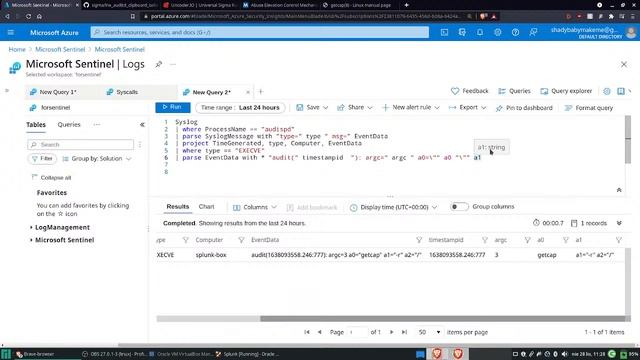Expand the Export dropdown

[x=483, y=108]
